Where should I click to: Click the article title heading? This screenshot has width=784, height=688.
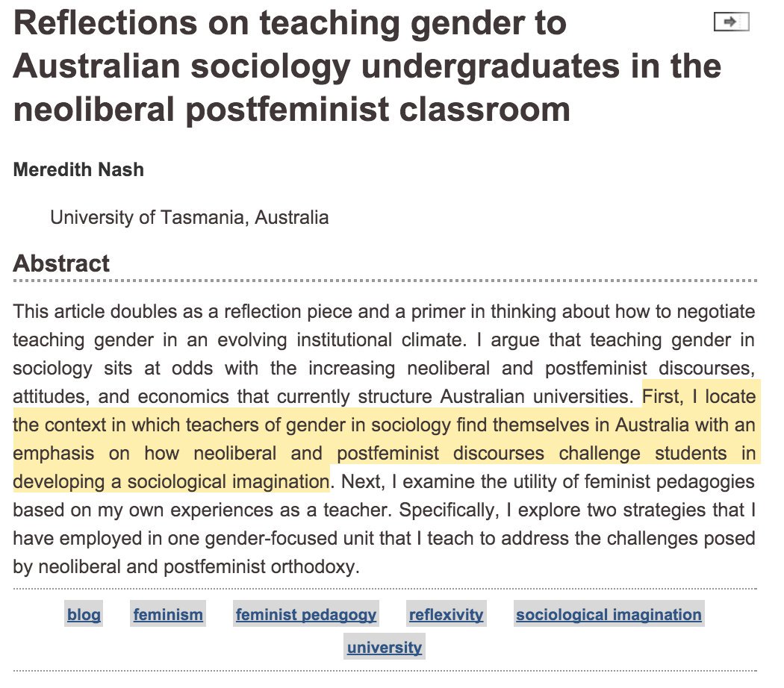(x=367, y=66)
